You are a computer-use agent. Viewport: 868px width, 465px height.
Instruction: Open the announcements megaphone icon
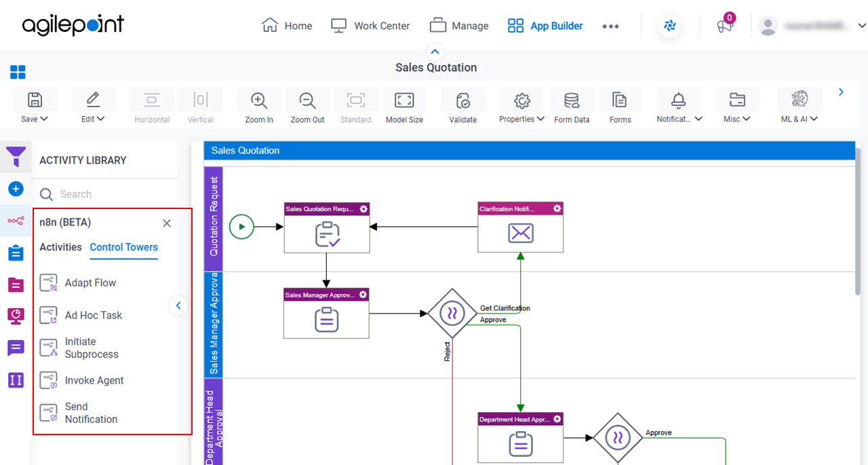[x=725, y=26]
